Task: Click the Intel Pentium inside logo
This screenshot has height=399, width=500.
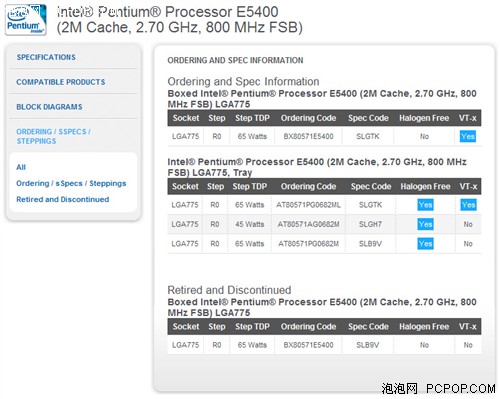Action: click(x=26, y=19)
